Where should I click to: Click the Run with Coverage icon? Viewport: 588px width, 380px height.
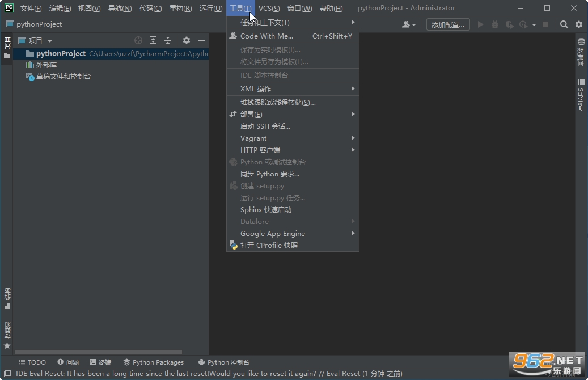click(509, 25)
